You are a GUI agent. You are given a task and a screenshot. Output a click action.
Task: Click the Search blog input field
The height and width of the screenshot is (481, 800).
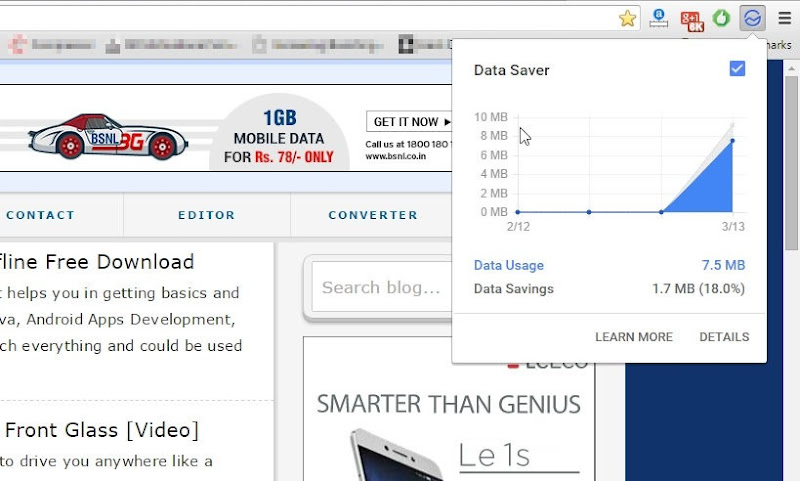tap(382, 287)
